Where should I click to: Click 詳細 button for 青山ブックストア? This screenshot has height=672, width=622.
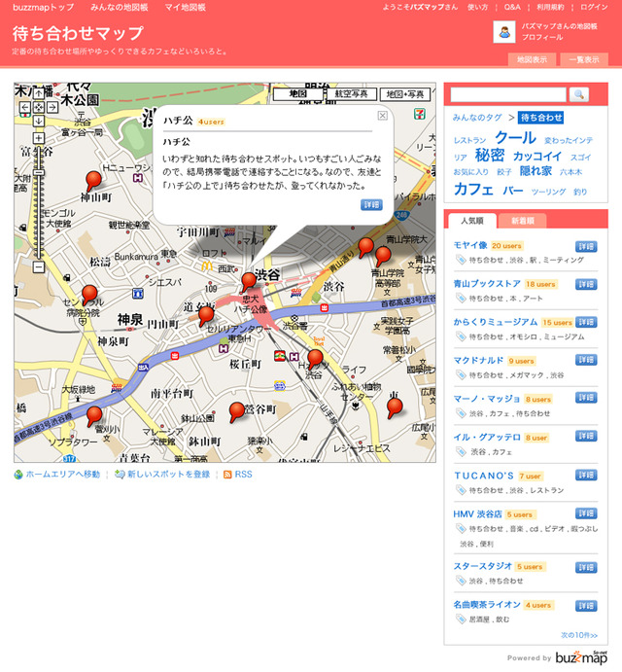(x=586, y=284)
